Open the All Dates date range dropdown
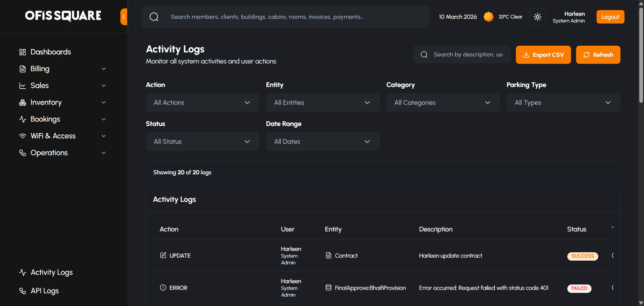Viewport: 644px width, 306px height. [323, 141]
